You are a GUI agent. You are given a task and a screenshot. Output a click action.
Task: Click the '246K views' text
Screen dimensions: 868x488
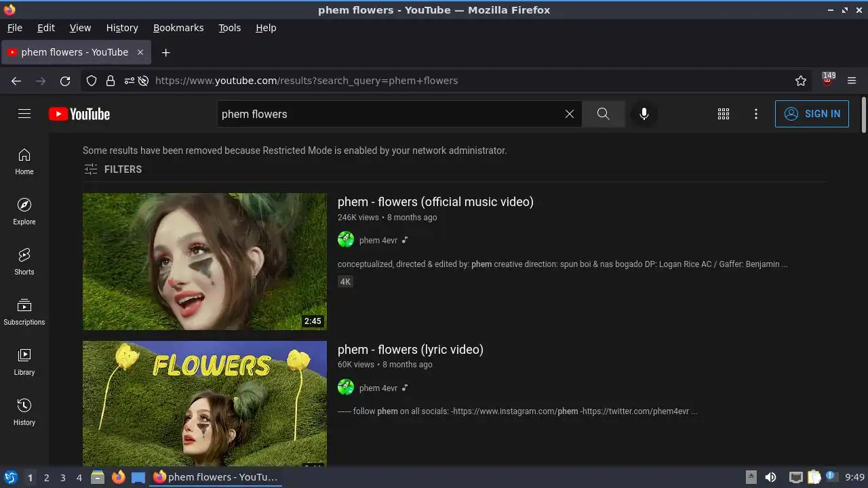tap(358, 218)
